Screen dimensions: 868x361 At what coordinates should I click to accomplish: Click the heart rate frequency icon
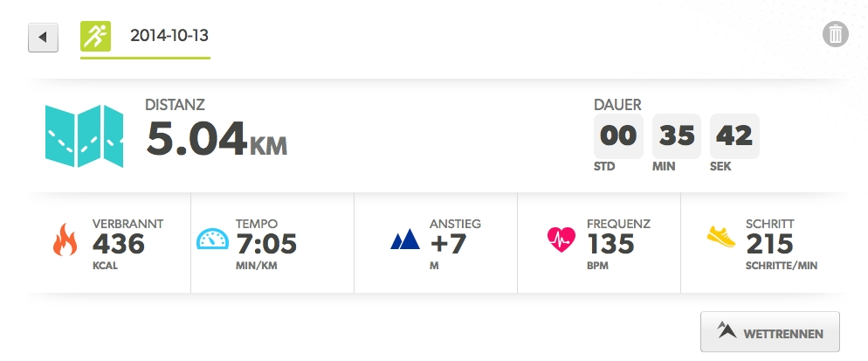561,239
